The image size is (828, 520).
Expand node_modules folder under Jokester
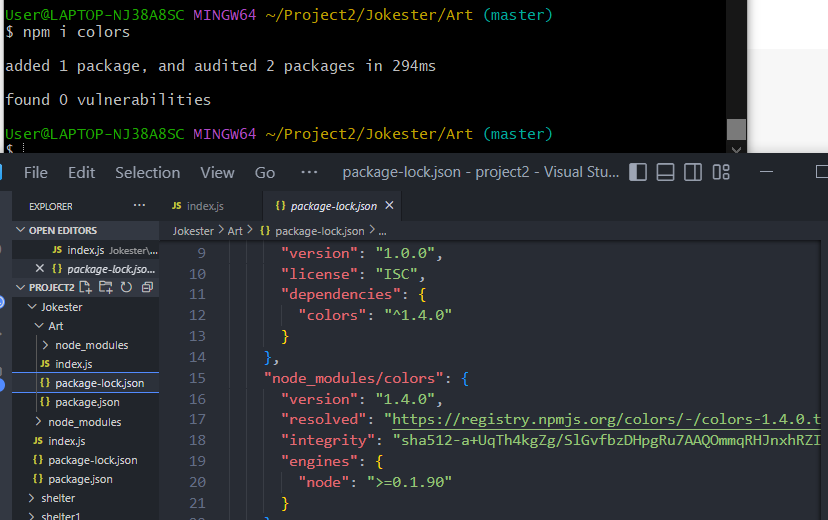86,422
